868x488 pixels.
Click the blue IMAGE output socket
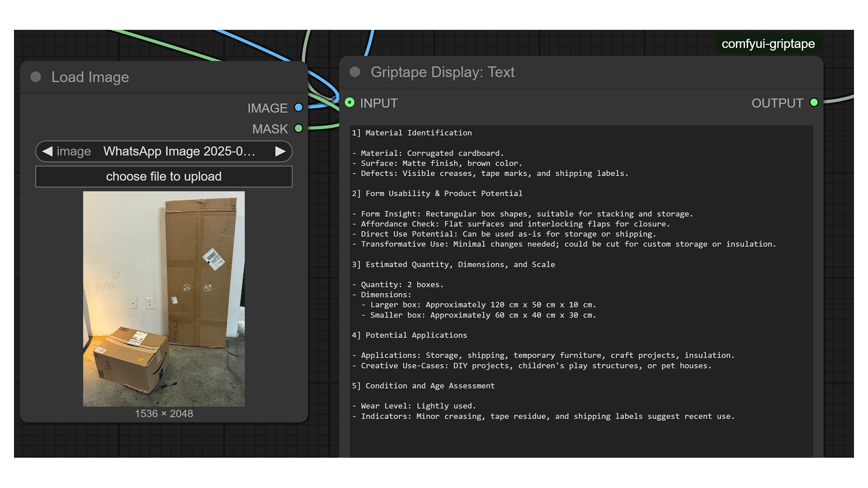pos(298,108)
